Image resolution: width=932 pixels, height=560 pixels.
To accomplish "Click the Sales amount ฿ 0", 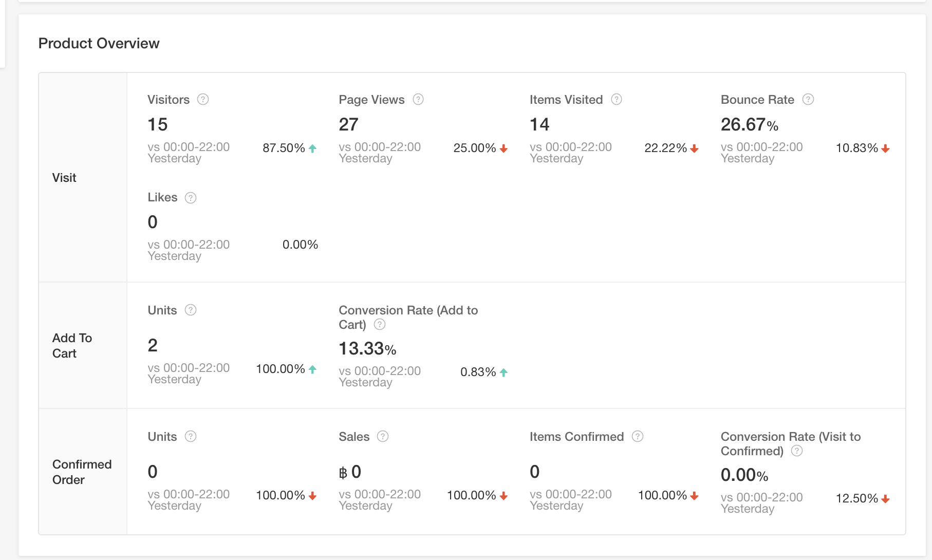I will 350,472.
